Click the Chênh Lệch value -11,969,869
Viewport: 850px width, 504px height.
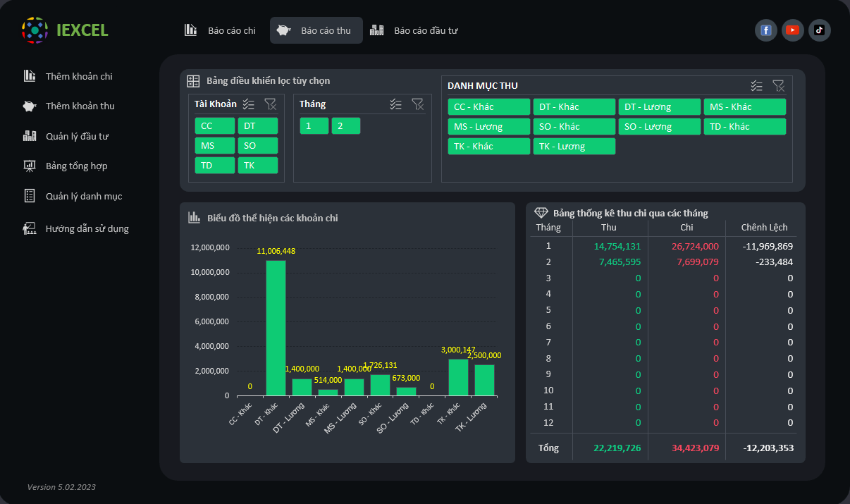pyautogui.click(x=768, y=246)
